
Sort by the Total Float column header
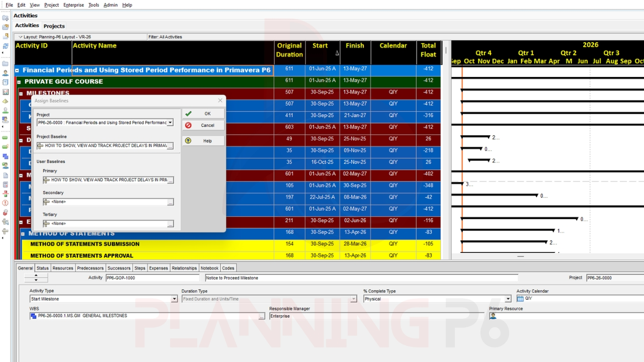(428, 50)
